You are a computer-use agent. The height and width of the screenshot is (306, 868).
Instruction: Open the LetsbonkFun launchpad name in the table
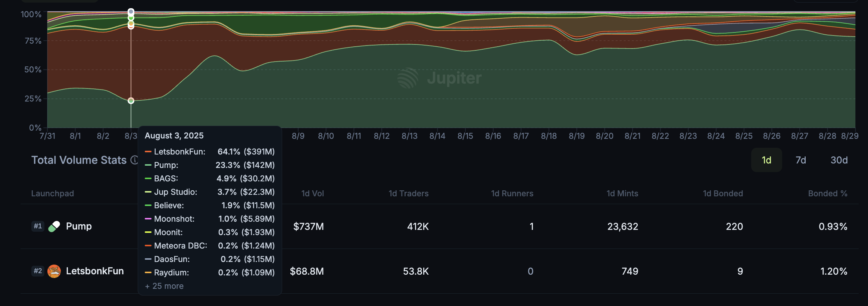coord(95,271)
